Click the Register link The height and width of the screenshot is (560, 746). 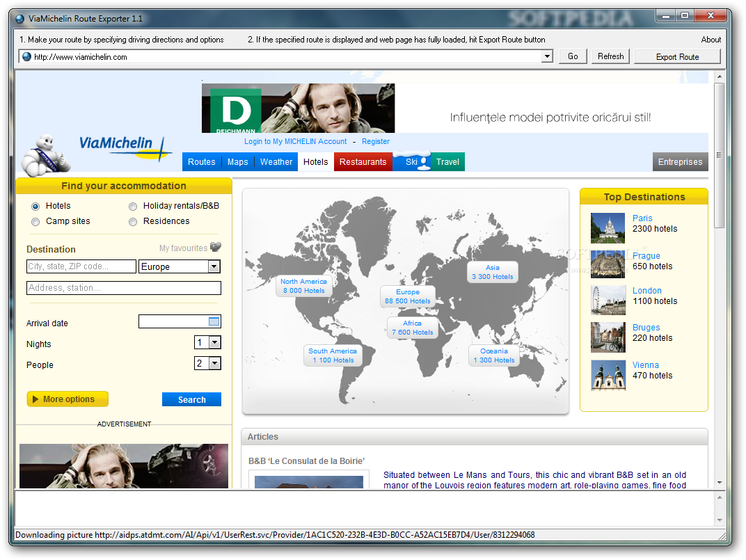point(375,141)
